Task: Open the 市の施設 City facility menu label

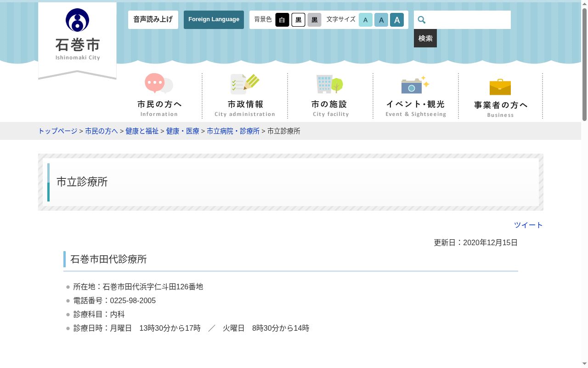Action: tap(330, 109)
